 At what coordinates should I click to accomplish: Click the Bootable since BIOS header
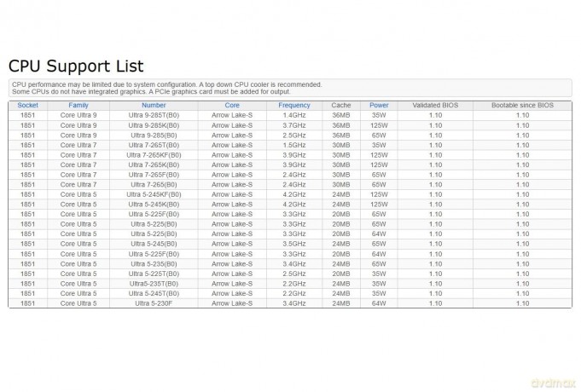522,106
